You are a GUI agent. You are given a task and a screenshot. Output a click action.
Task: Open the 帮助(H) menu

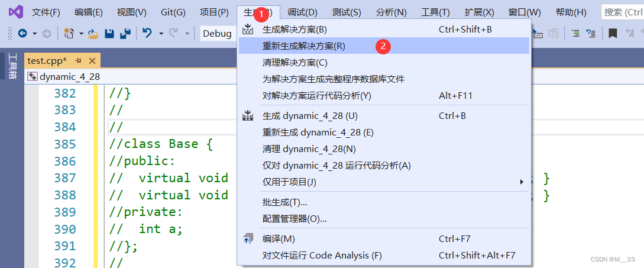pyautogui.click(x=571, y=12)
